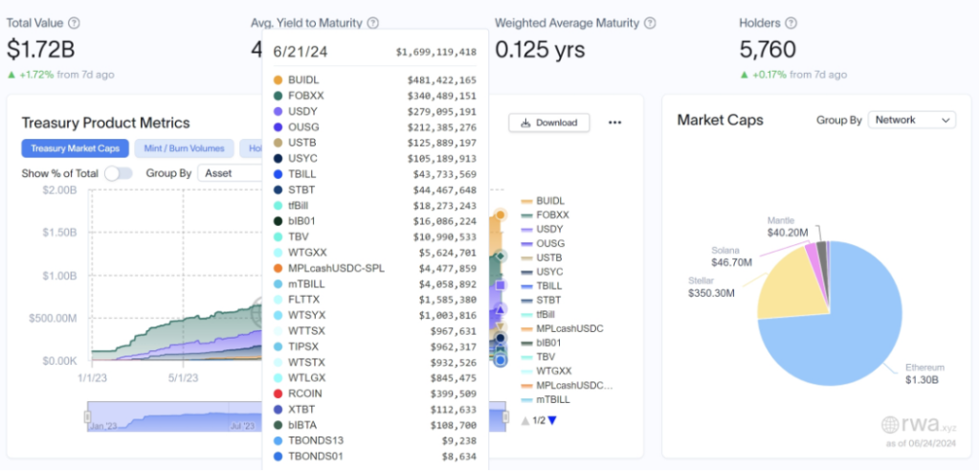Click the RCOIN $399,509 tooltip row
Image resolution: width=980 pixels, height=471 pixels.
coord(374,393)
